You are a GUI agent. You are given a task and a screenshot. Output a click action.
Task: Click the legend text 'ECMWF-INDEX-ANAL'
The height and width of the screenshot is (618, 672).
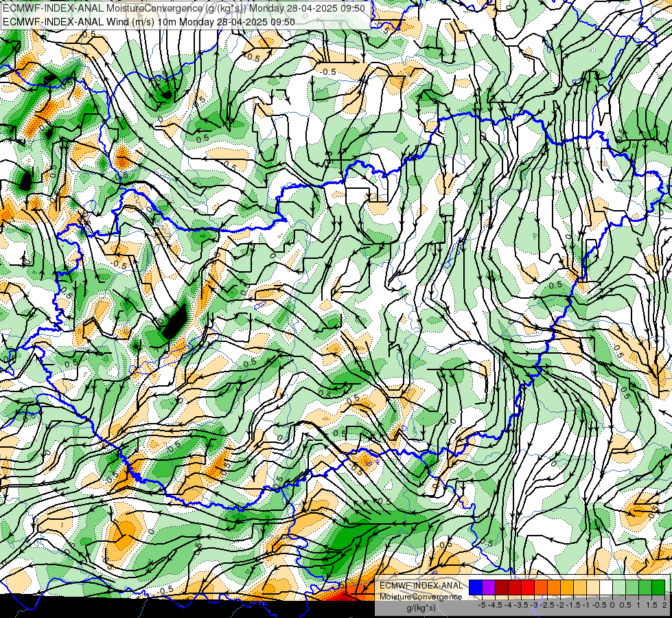(421, 586)
